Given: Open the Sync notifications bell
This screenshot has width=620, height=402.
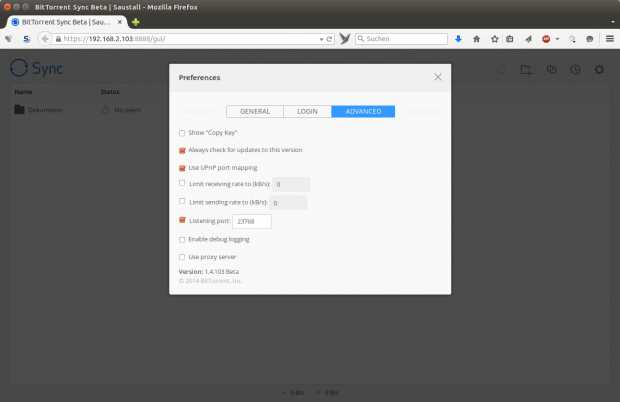Looking at the screenshot, I should point(501,70).
